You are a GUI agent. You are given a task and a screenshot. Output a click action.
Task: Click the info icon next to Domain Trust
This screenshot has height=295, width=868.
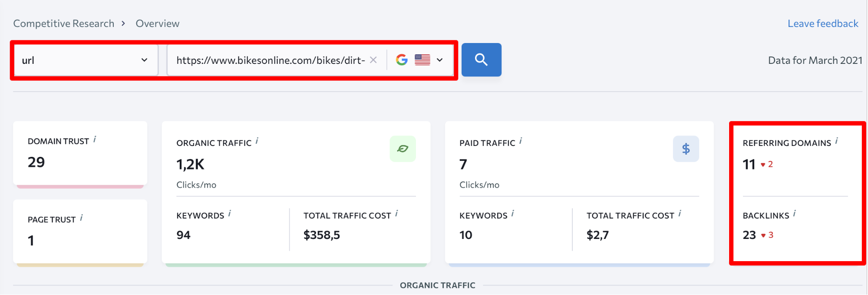(x=95, y=139)
